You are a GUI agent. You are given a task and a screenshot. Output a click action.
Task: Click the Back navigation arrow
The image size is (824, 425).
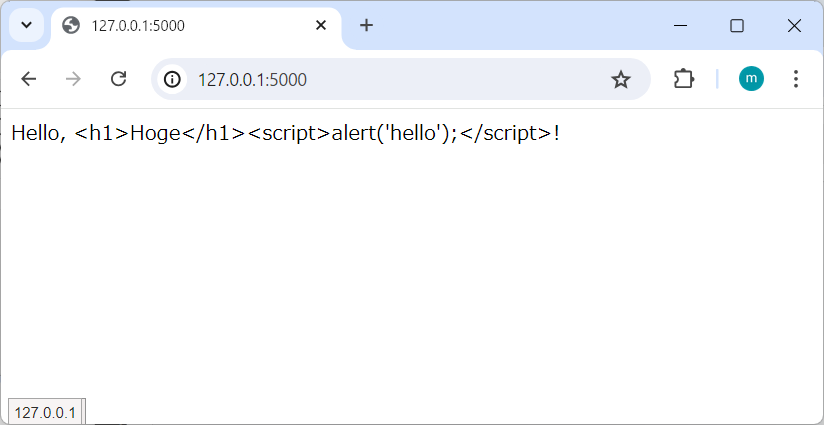pyautogui.click(x=29, y=79)
